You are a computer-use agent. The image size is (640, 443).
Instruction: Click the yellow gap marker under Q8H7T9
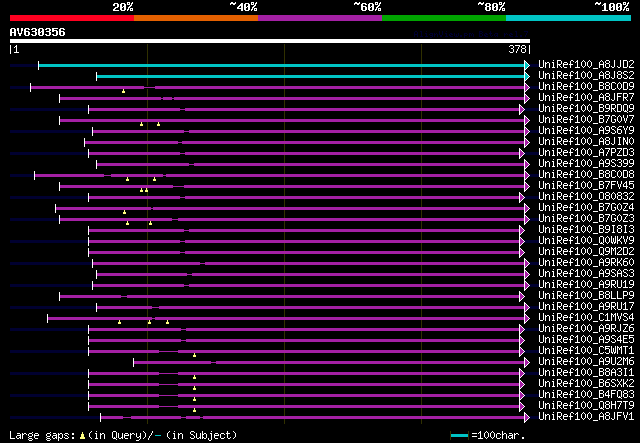click(194, 410)
